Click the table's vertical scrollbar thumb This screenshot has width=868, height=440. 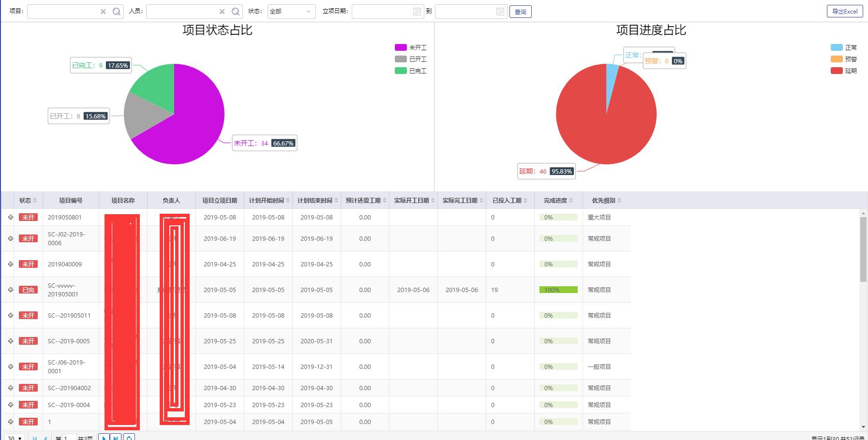tap(863, 249)
